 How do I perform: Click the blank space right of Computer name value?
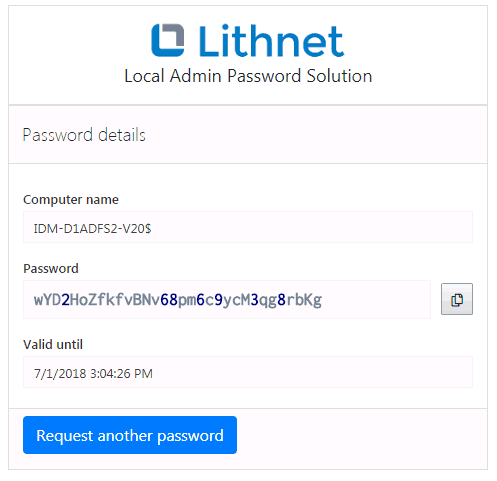point(310,227)
